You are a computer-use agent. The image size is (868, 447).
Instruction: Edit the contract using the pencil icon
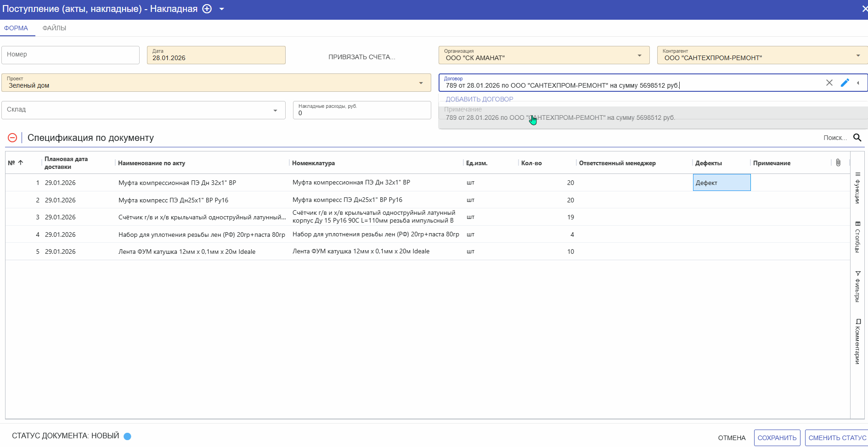tap(845, 83)
